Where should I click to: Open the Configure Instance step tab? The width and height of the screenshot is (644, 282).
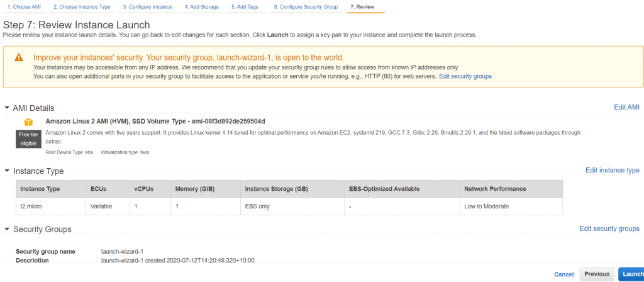coord(147,7)
